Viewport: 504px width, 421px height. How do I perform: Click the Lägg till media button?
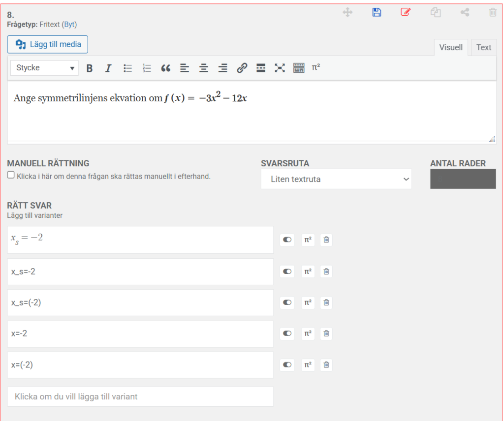[48, 45]
